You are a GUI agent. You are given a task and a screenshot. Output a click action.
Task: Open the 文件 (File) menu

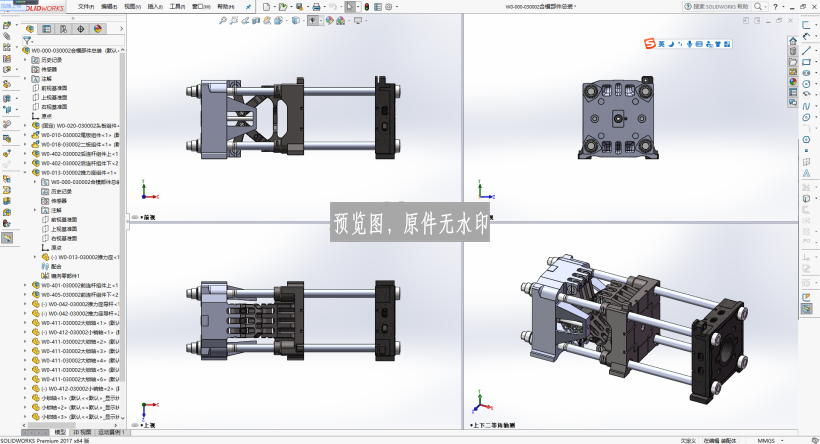tap(86, 7)
